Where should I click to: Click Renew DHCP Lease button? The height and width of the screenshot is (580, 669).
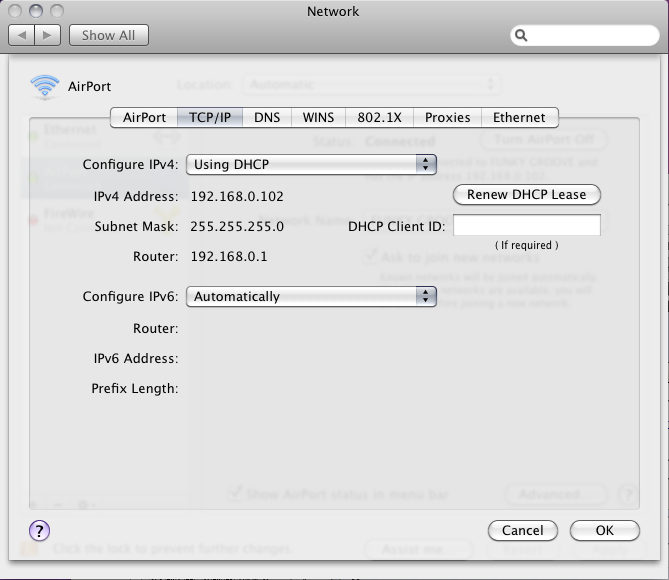526,195
